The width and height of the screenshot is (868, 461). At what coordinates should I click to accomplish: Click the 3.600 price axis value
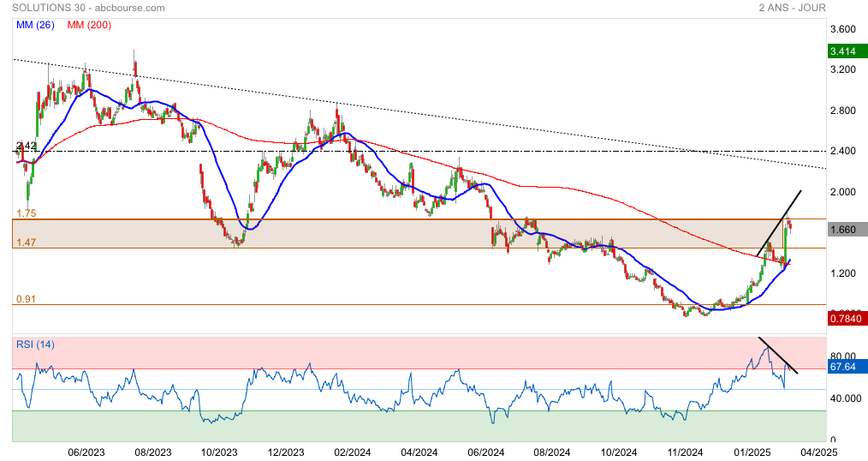click(x=842, y=29)
